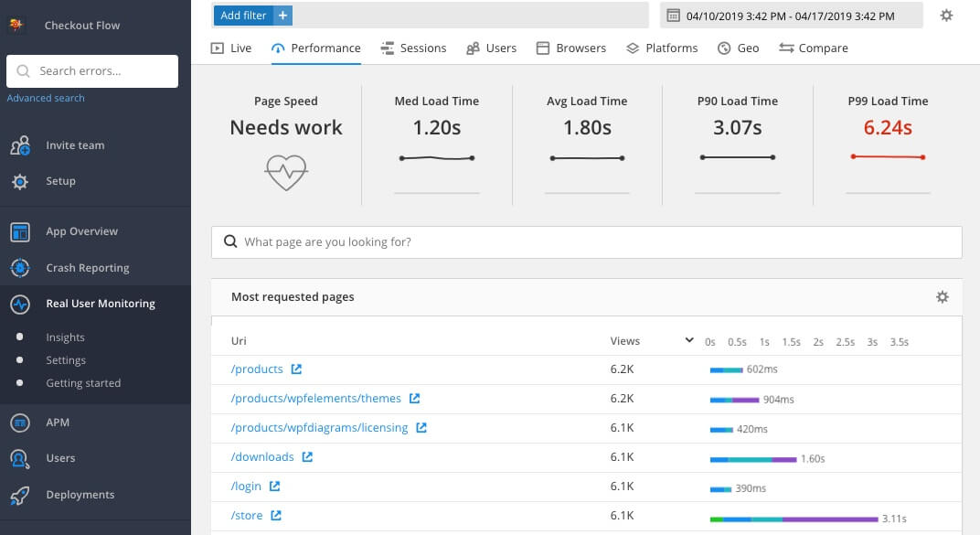Switch to the Live tab
The height and width of the screenshot is (535, 980).
click(231, 48)
